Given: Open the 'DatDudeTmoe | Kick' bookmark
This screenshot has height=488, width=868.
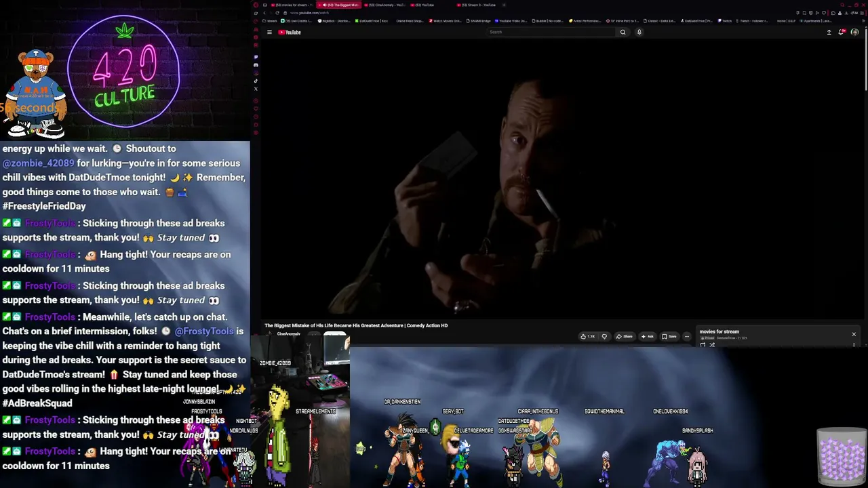Looking at the screenshot, I should 372,21.
